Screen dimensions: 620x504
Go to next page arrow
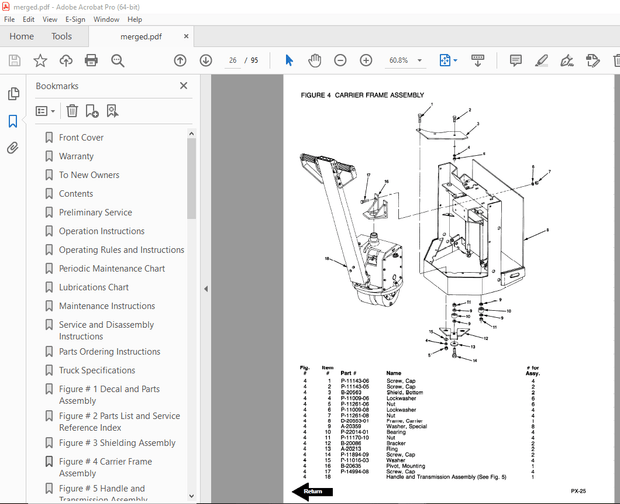tap(206, 60)
